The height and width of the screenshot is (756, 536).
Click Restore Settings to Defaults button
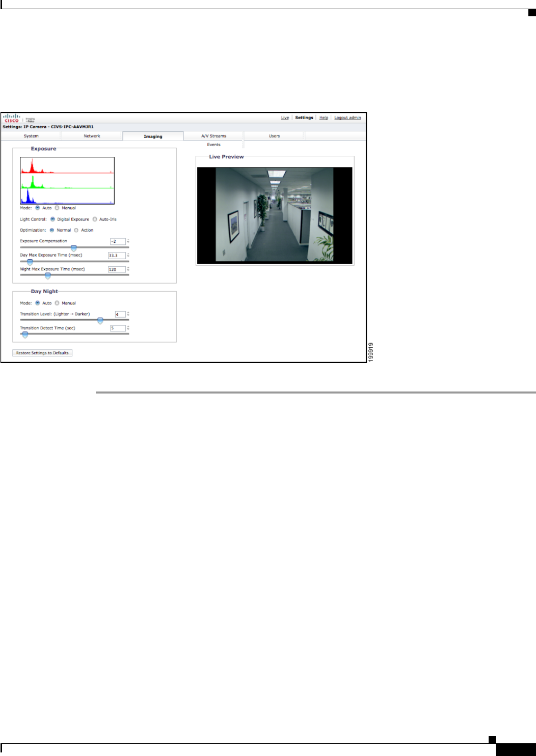click(x=42, y=353)
